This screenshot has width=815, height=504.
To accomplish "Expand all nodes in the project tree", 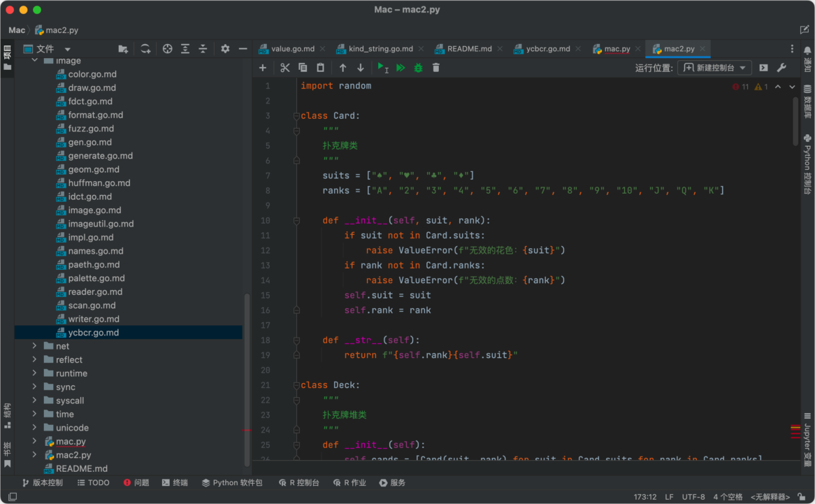I will click(x=185, y=49).
